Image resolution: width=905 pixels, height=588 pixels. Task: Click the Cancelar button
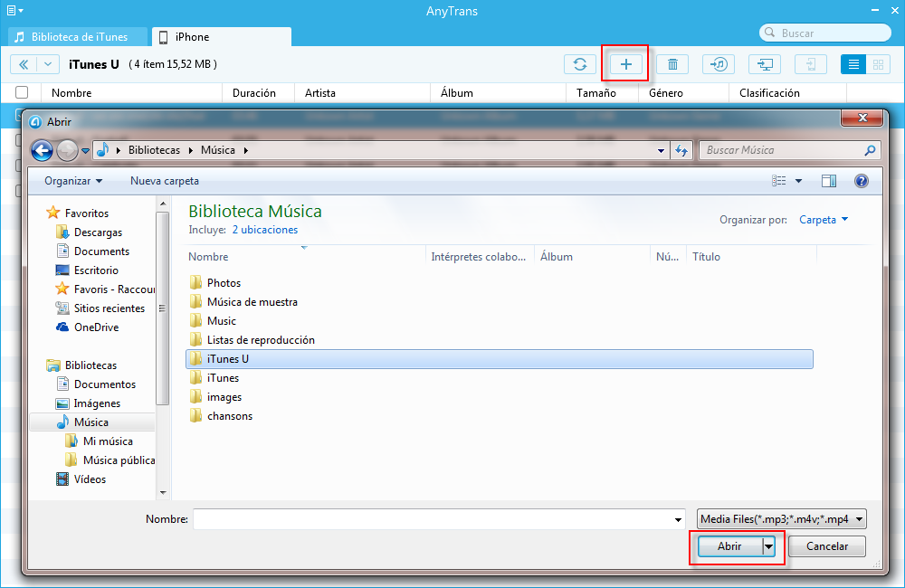tap(827, 545)
